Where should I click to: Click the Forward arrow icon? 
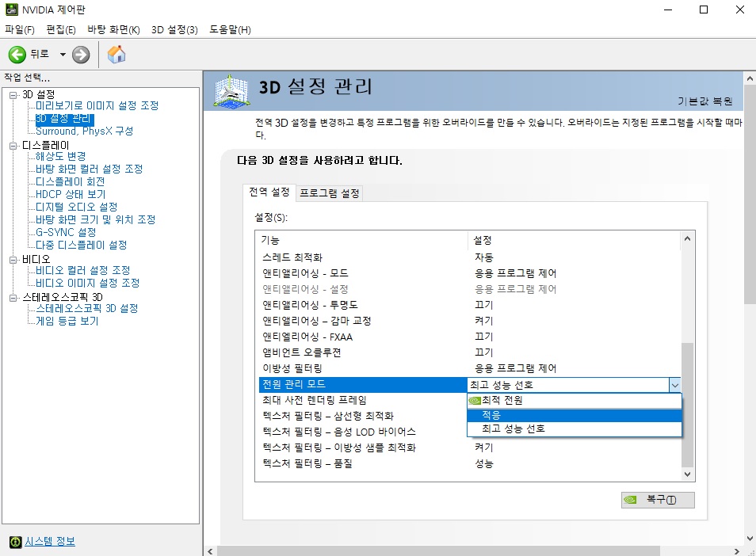click(x=81, y=55)
